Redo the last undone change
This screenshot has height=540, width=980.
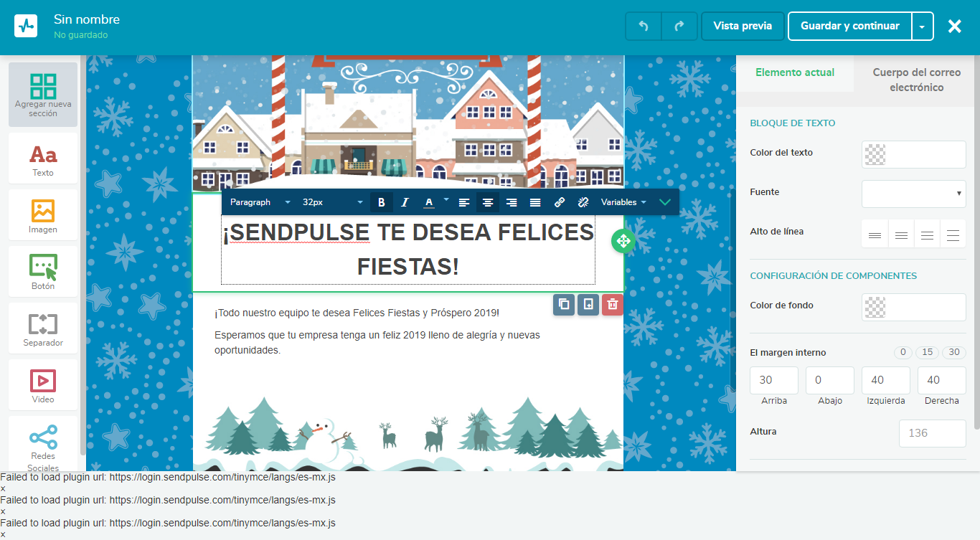pos(679,26)
